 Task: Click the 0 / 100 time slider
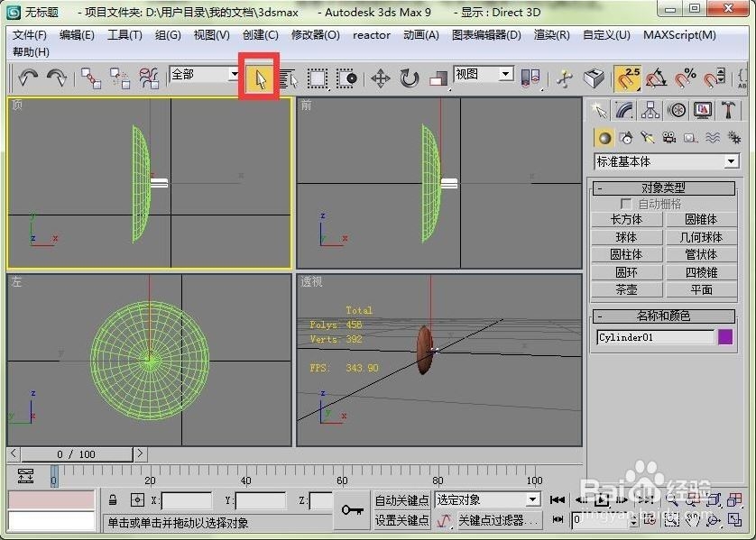pyautogui.click(x=76, y=454)
